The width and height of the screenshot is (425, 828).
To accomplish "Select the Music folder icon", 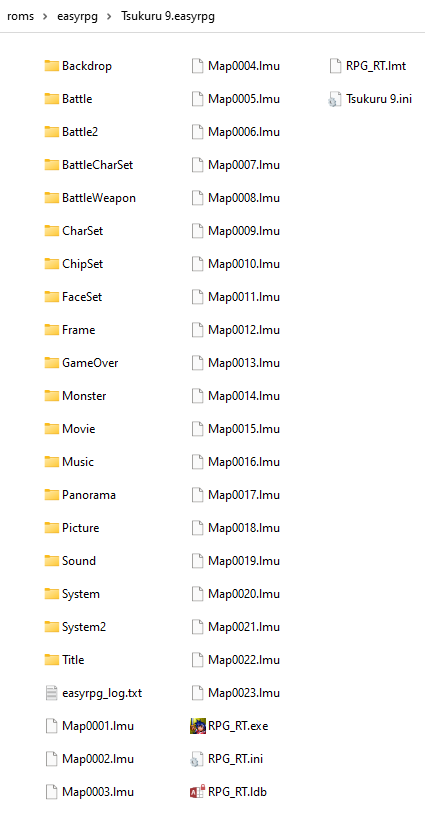I will pyautogui.click(x=51, y=462).
